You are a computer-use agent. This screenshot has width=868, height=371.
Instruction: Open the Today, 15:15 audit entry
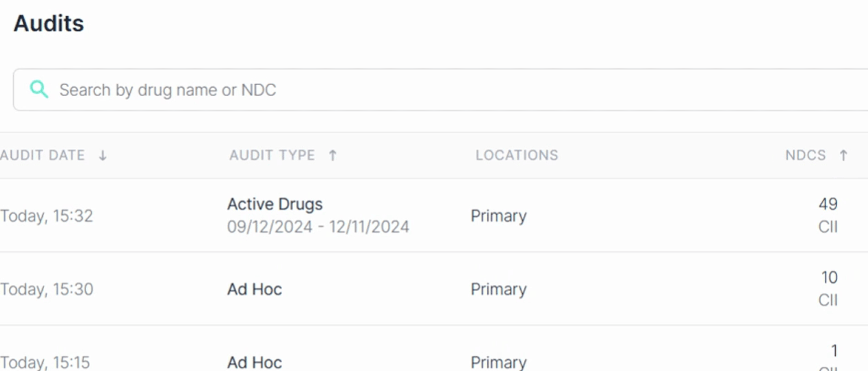click(45, 362)
